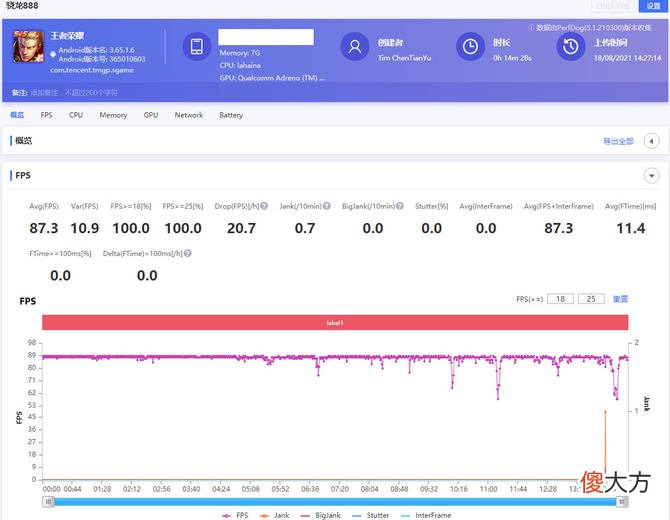Image resolution: width=670 pixels, height=520 pixels.
Task: Click the creator name Tim ChenTianYu
Action: [x=404, y=58]
